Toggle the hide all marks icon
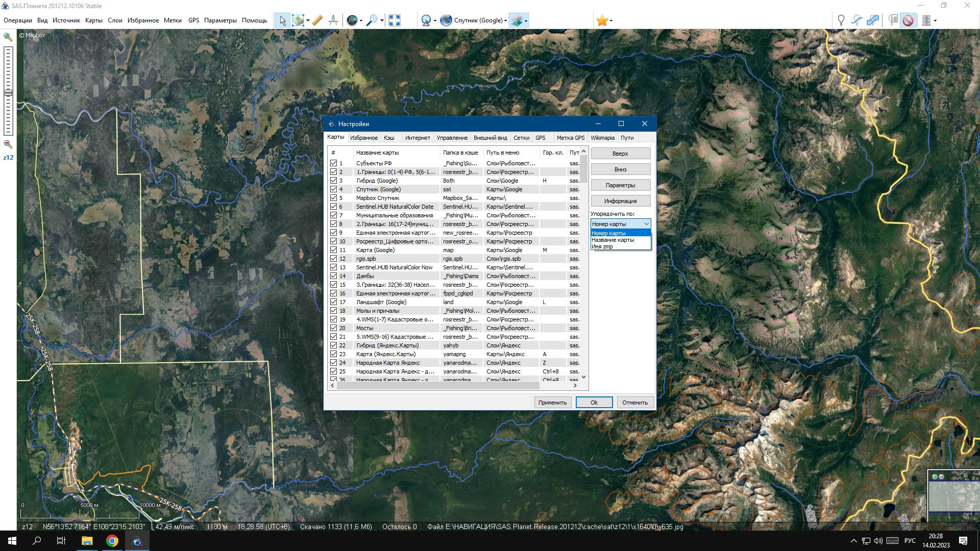Screen dimensions: 980x551 coord(908,20)
